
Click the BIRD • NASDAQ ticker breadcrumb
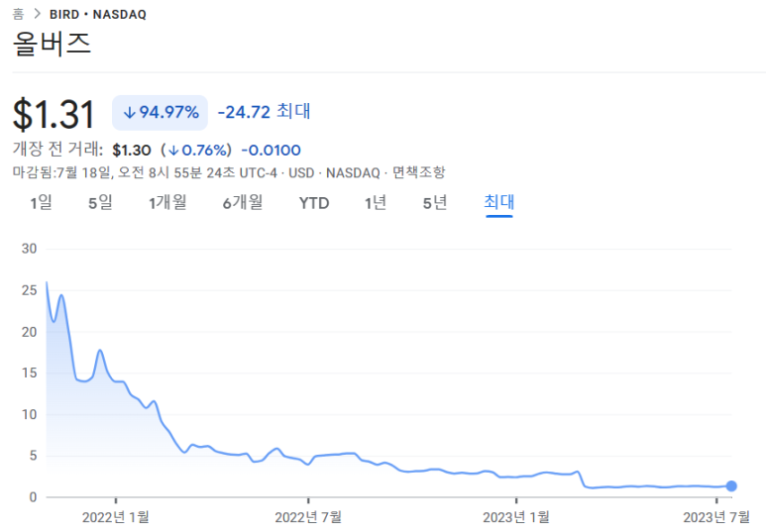tap(98, 15)
